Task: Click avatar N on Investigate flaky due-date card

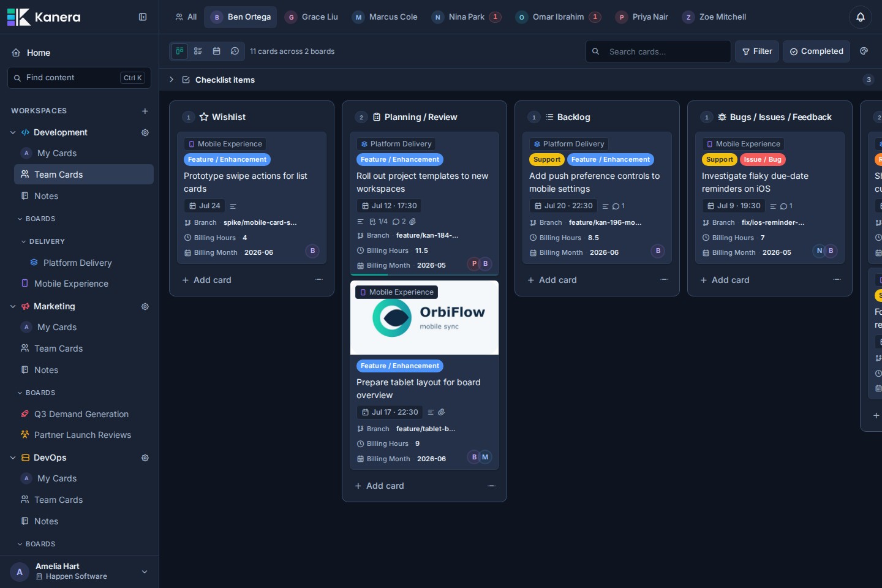Action: click(820, 251)
